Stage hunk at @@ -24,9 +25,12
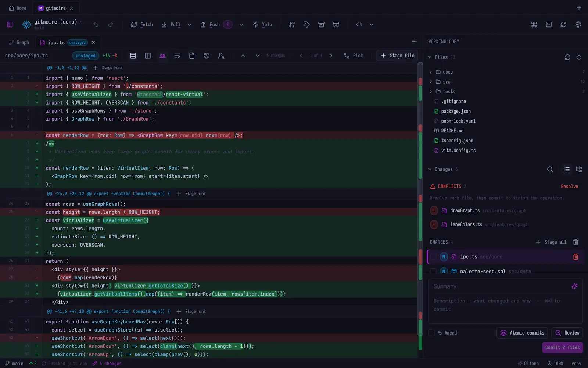 191,194
